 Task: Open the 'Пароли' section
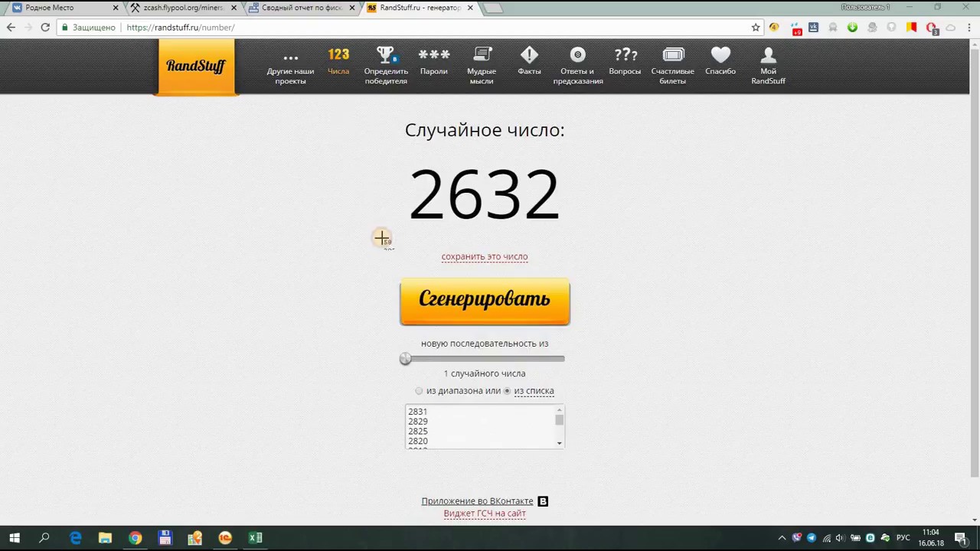(434, 61)
